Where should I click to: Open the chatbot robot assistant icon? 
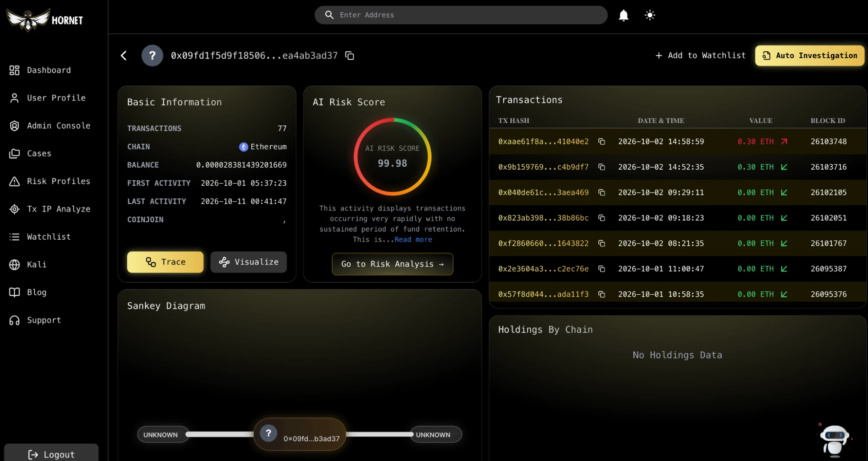pos(834,440)
